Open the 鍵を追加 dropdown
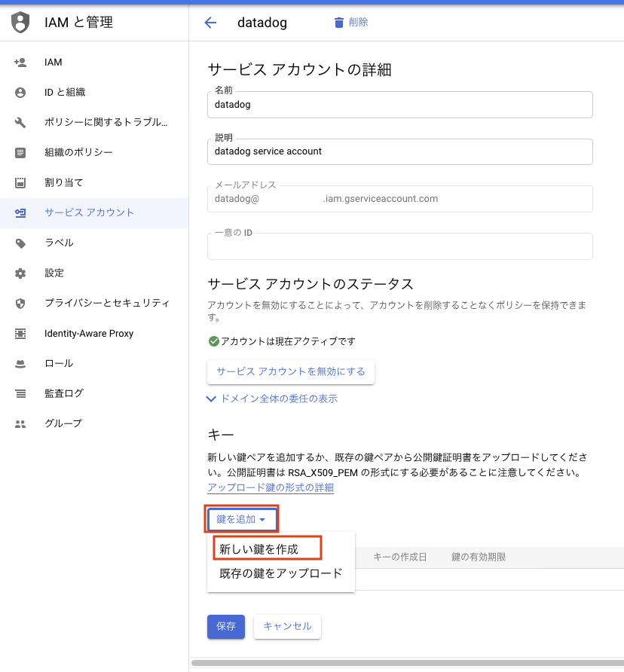 (x=241, y=519)
